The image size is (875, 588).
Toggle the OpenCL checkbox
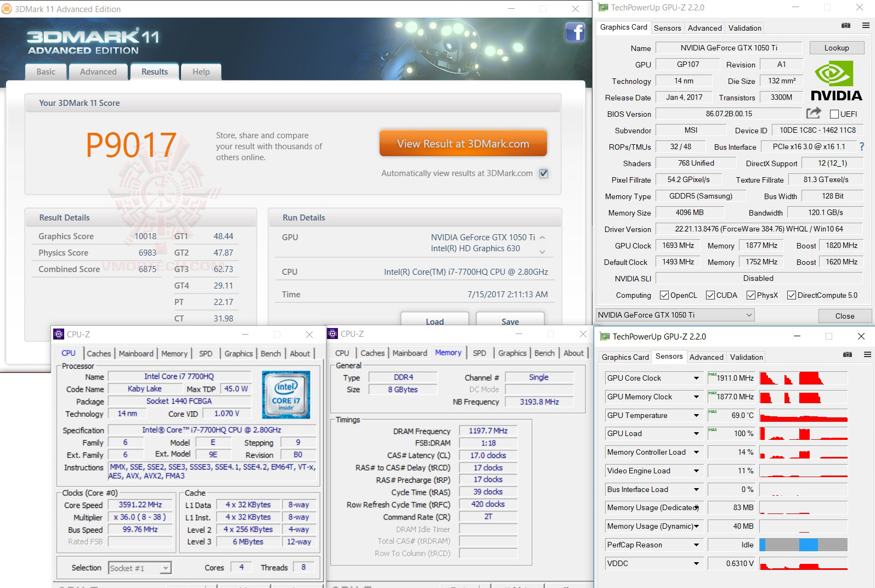point(664,295)
